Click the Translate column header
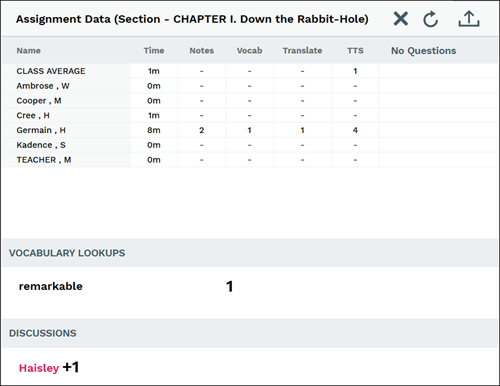This screenshot has width=500, height=386. click(302, 51)
